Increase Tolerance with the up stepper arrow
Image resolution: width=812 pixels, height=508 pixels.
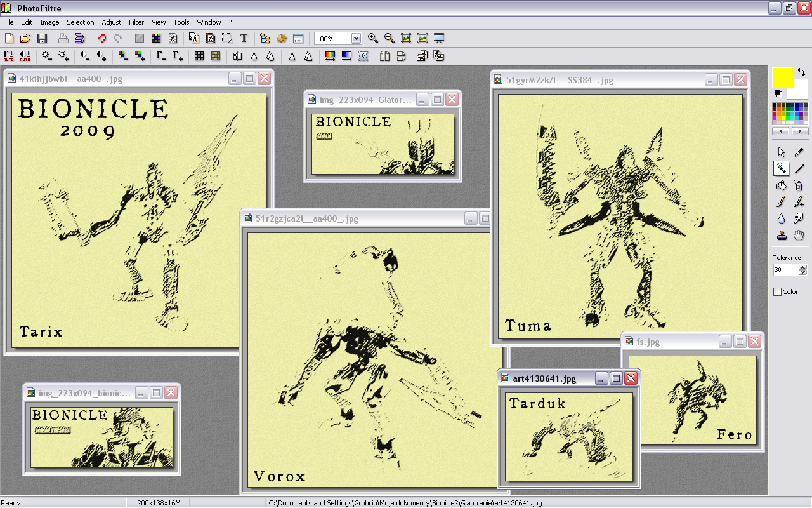pos(803,267)
